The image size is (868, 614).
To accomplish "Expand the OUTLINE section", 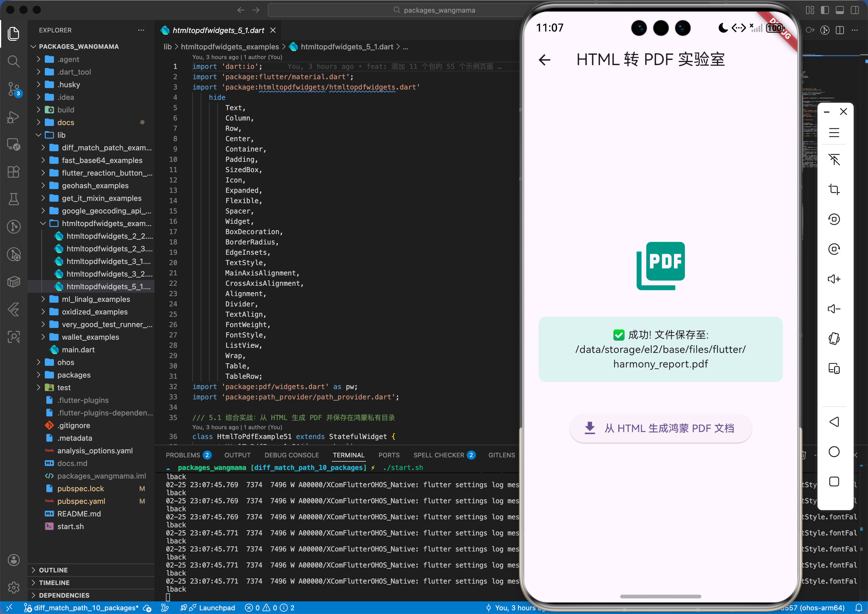I will pyautogui.click(x=53, y=570).
